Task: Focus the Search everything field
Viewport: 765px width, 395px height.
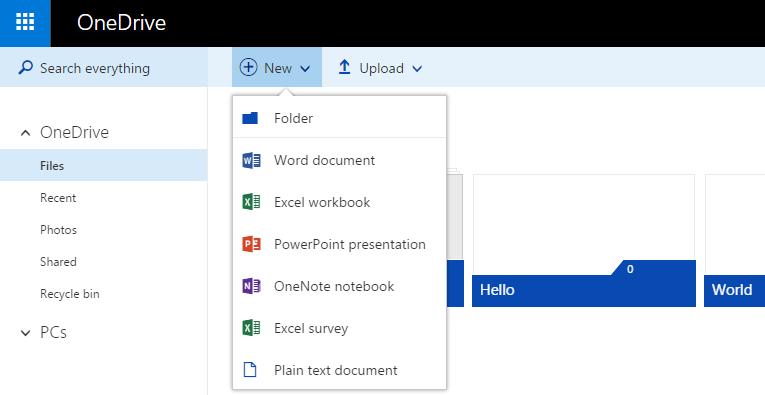Action: tap(103, 67)
